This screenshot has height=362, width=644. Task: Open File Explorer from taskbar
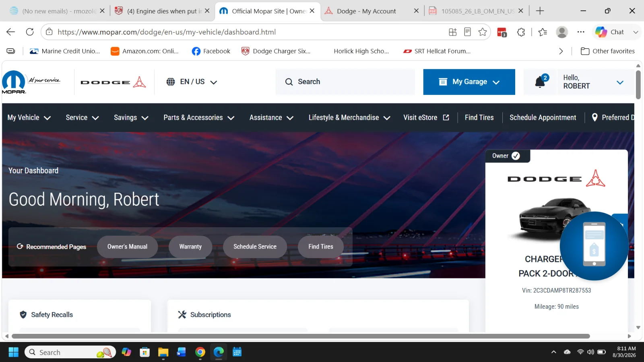163,352
